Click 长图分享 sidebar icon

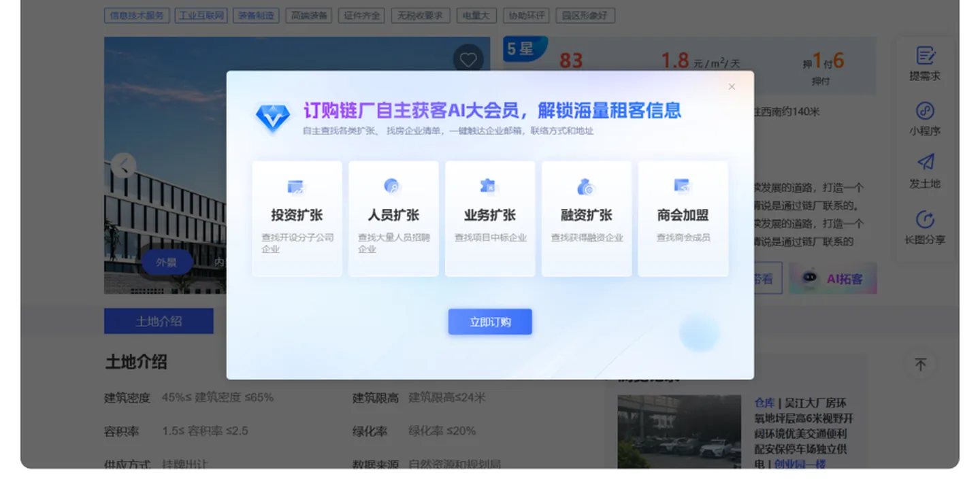tap(925, 220)
